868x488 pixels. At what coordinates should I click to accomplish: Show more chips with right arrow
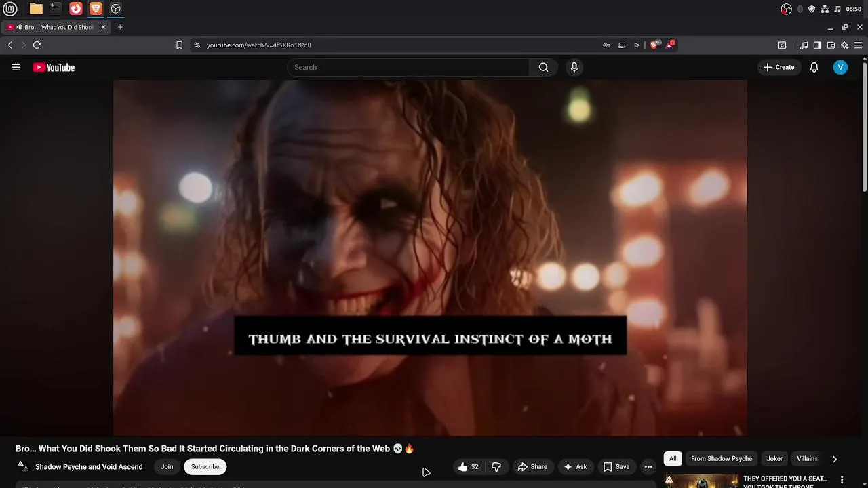click(x=835, y=459)
